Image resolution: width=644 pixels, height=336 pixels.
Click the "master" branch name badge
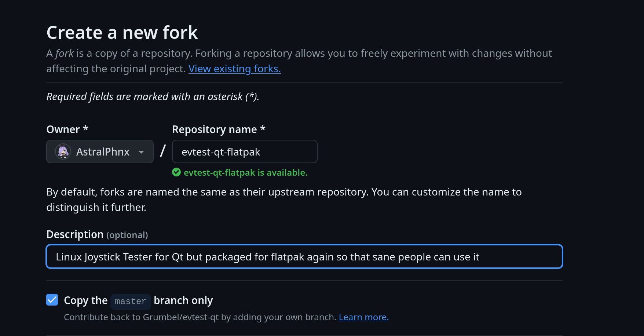tap(130, 301)
